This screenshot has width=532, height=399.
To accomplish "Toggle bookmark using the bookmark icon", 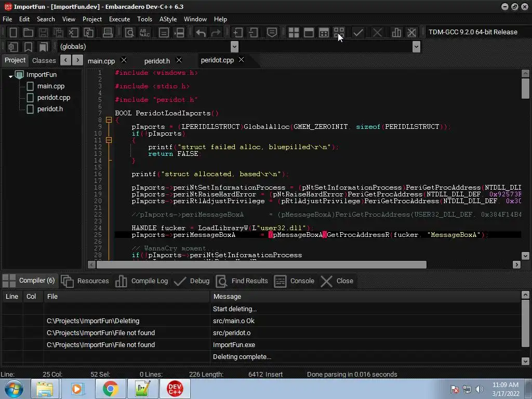I will pos(29,47).
